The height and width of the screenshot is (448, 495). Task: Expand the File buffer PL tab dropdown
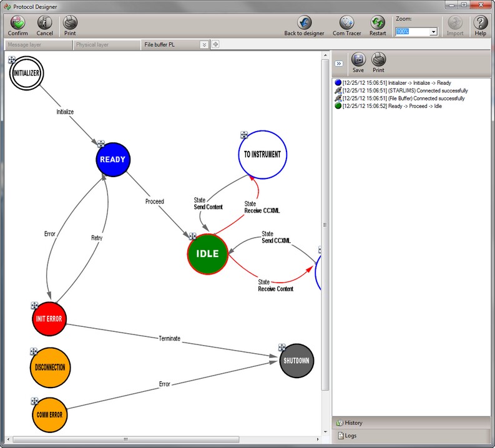coord(204,45)
